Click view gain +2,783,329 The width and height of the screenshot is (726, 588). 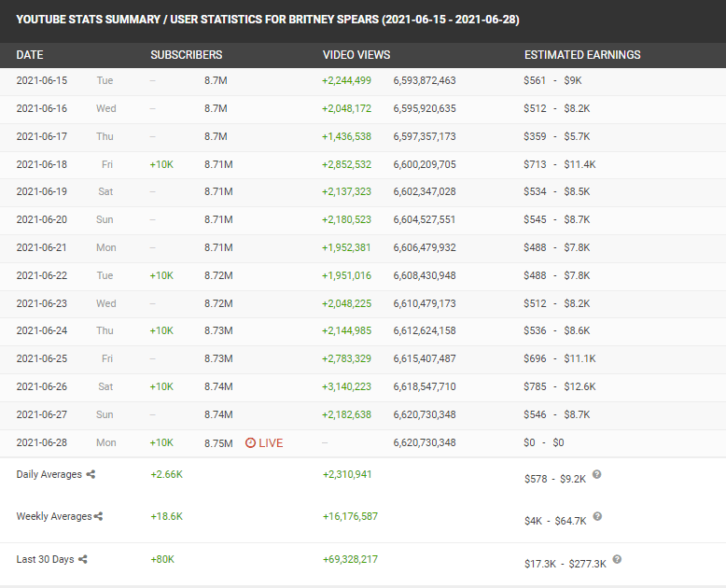(x=347, y=358)
